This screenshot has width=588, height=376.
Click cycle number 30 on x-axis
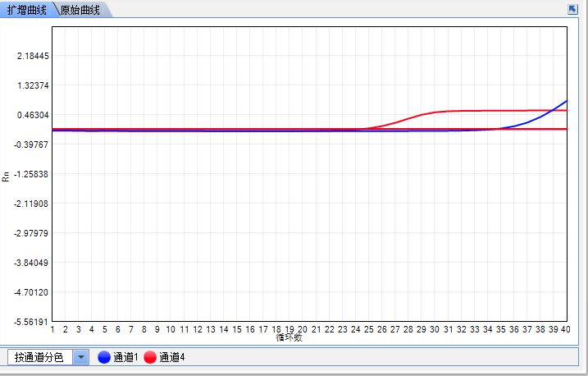tap(435, 329)
